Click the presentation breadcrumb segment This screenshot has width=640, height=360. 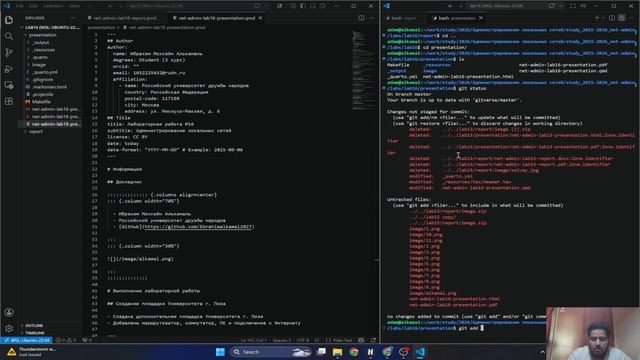point(101,28)
